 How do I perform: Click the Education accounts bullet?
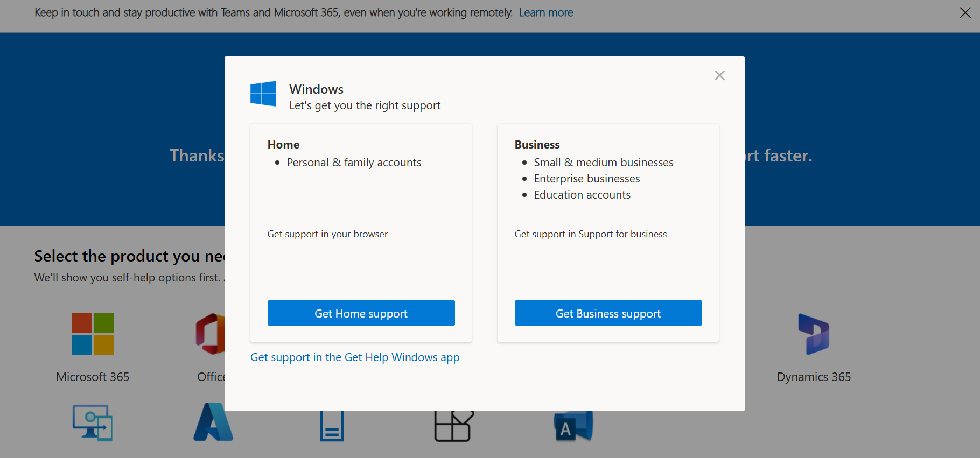(582, 195)
